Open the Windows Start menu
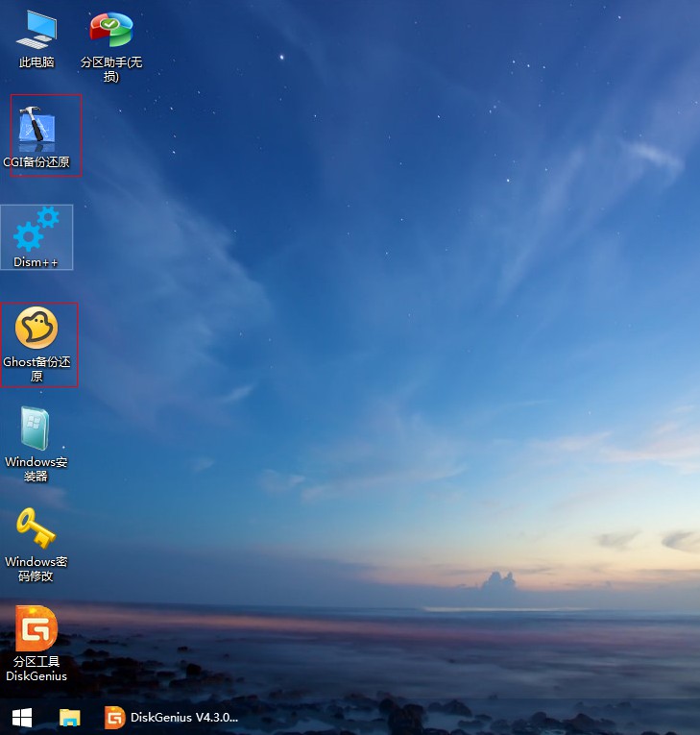This screenshot has width=700, height=735. (21, 718)
